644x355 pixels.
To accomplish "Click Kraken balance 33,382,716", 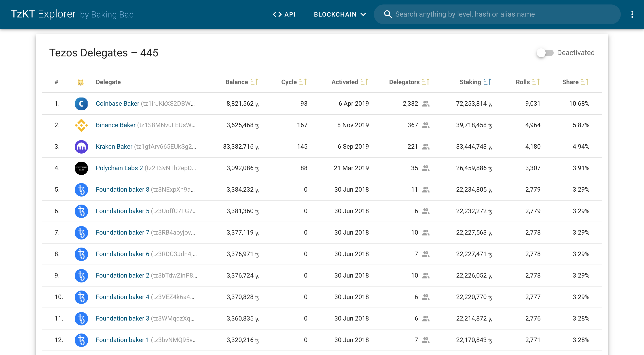I will (241, 147).
